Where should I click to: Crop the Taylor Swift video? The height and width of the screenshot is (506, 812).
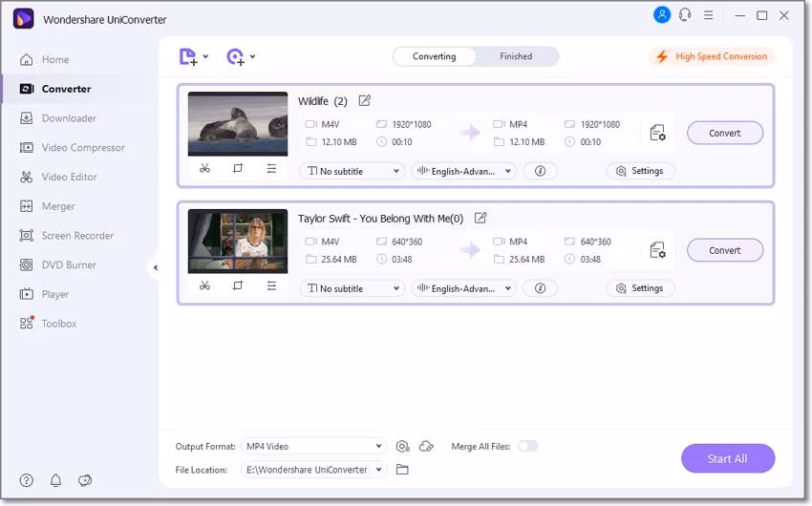[x=238, y=285]
